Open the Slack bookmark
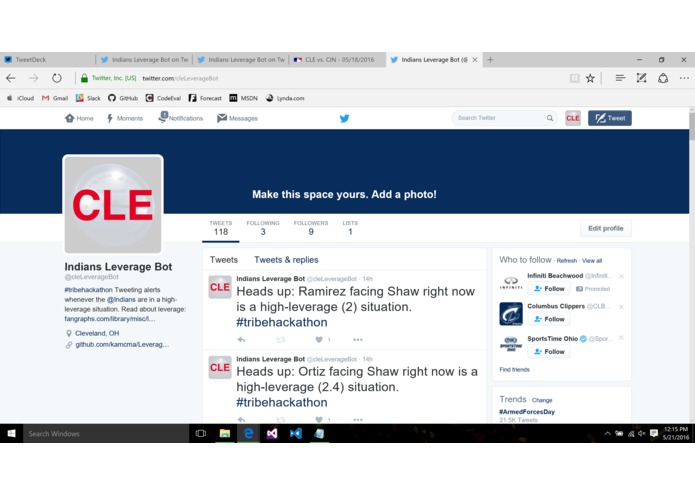 (88, 98)
